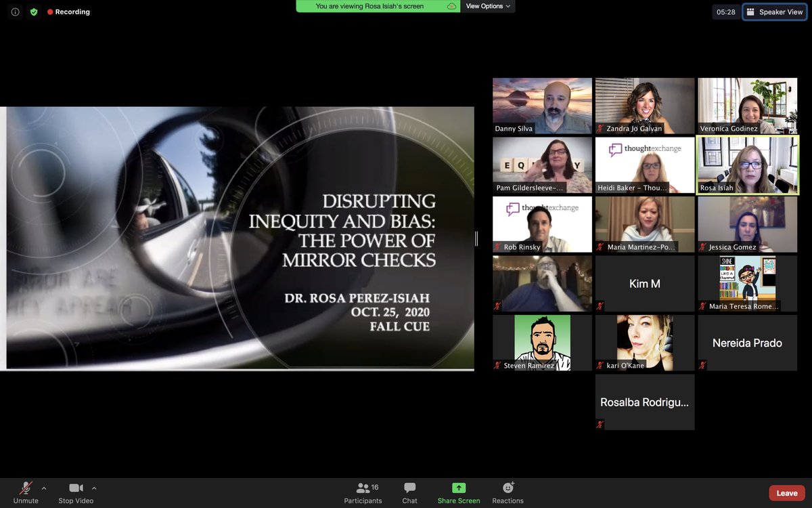Click the 'You are viewing Rosa Isiah's screen' banner

tap(378, 6)
